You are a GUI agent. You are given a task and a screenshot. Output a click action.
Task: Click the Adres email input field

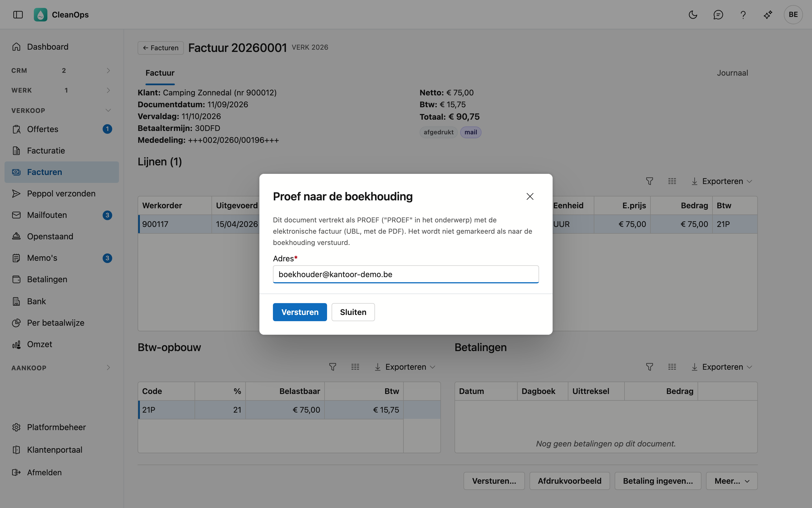pyautogui.click(x=406, y=275)
